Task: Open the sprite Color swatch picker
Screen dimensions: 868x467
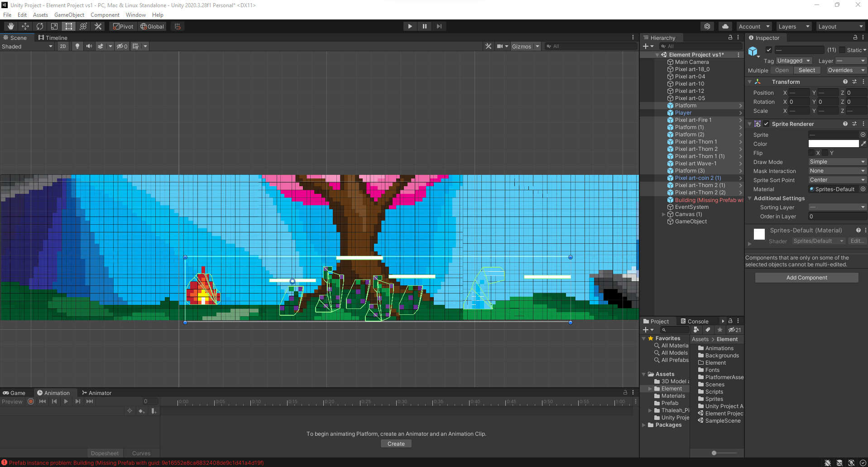Action: coord(833,144)
